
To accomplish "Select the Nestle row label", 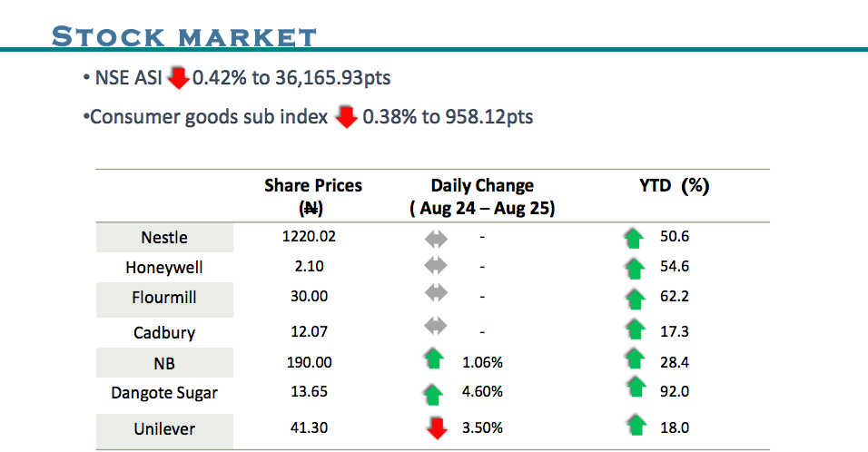I will [x=164, y=238].
